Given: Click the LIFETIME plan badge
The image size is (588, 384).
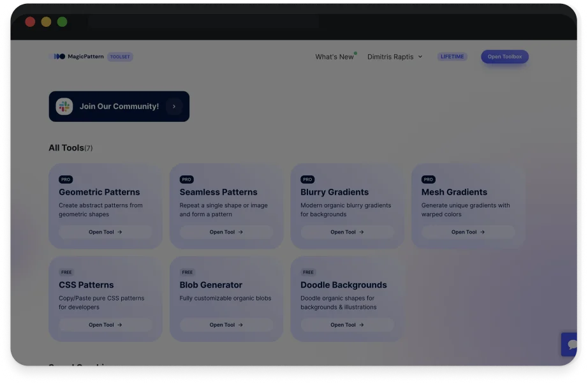Looking at the screenshot, I should 452,57.
